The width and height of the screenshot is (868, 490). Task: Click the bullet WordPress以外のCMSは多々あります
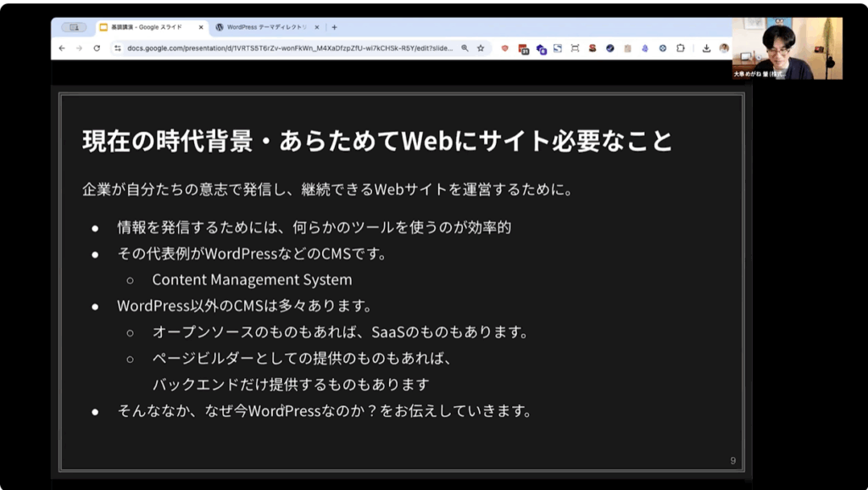[x=244, y=306]
